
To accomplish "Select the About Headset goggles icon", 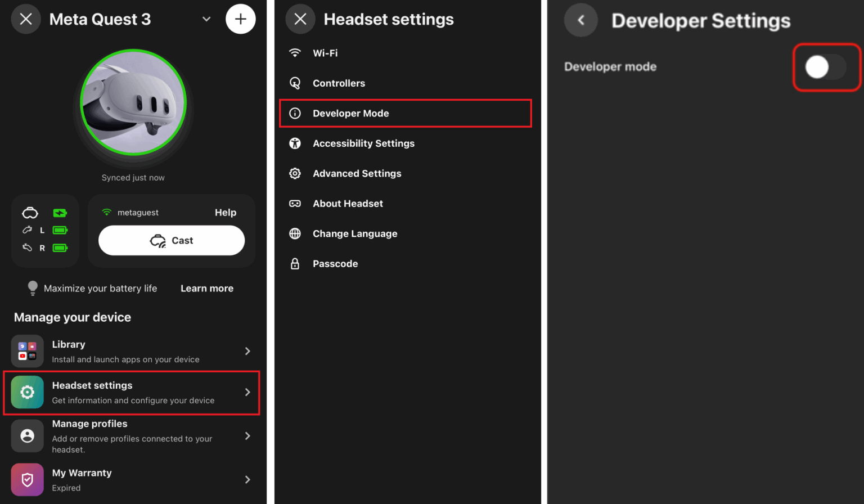I will pyautogui.click(x=295, y=203).
